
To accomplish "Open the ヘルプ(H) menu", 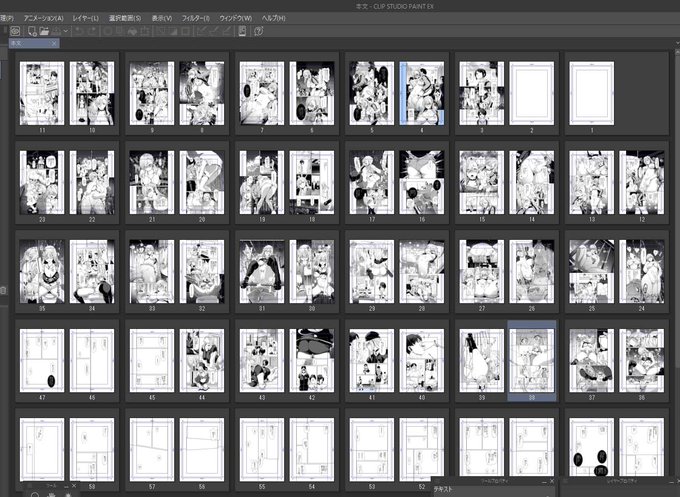I will click(x=274, y=18).
